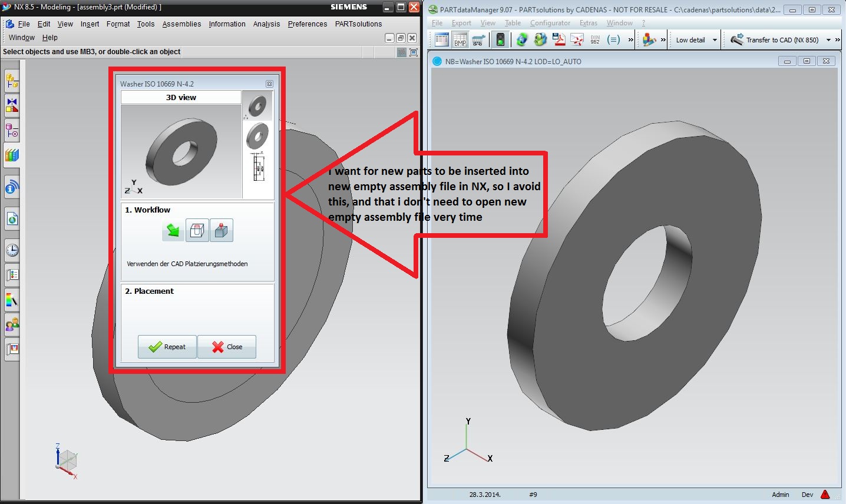Open the System Materials icon in NX sidebar
846x504 pixels.
point(12,274)
